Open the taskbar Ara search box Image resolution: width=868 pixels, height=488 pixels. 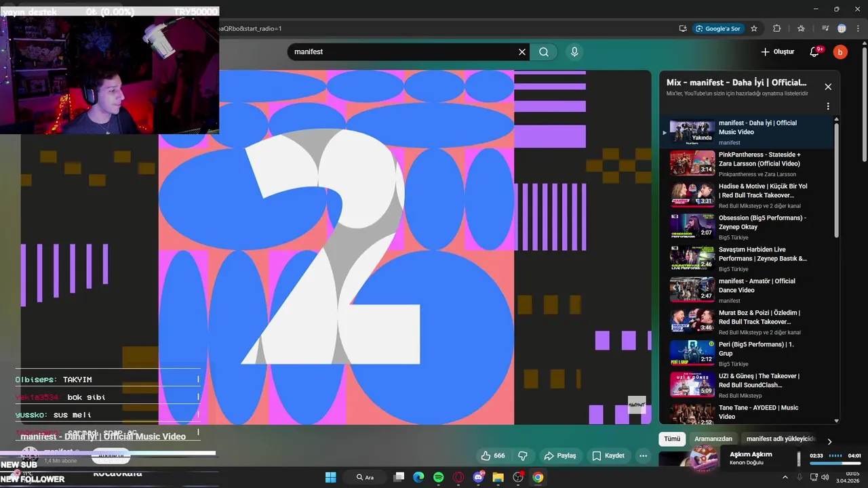366,477
